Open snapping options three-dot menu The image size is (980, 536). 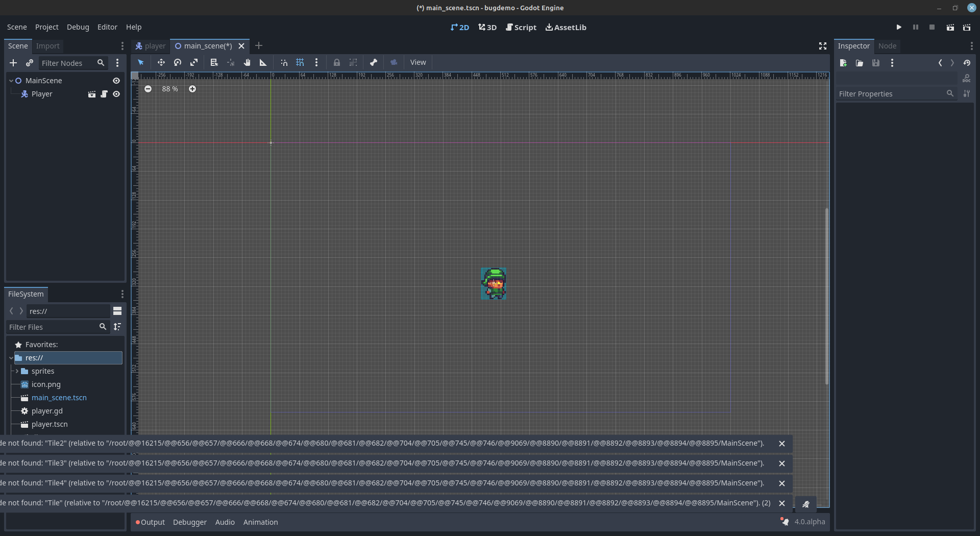(316, 62)
